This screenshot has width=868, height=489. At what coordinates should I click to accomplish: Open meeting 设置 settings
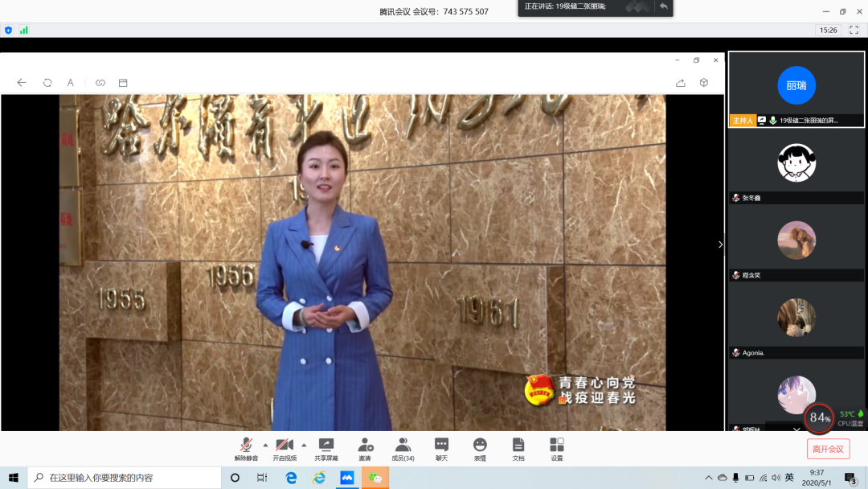(x=557, y=447)
